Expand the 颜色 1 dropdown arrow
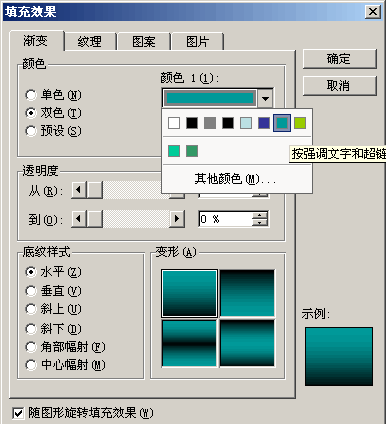This screenshot has height=424, width=386. click(x=265, y=99)
